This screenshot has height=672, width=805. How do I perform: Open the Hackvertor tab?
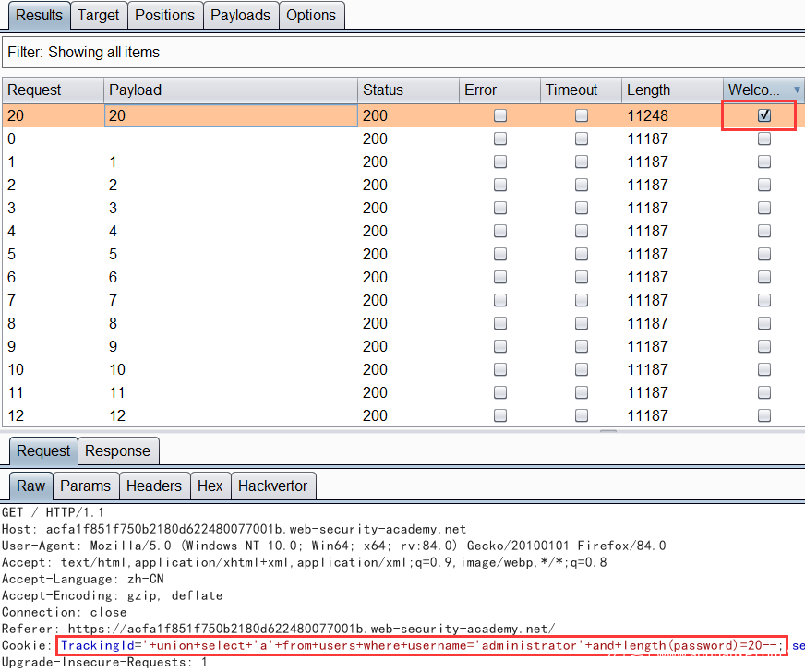272,486
